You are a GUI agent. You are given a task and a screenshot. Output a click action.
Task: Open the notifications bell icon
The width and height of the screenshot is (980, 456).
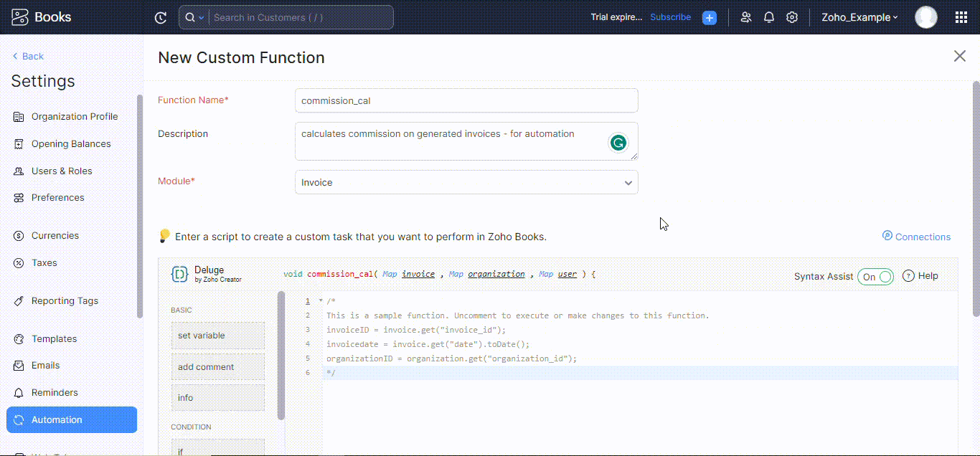[x=769, y=18]
